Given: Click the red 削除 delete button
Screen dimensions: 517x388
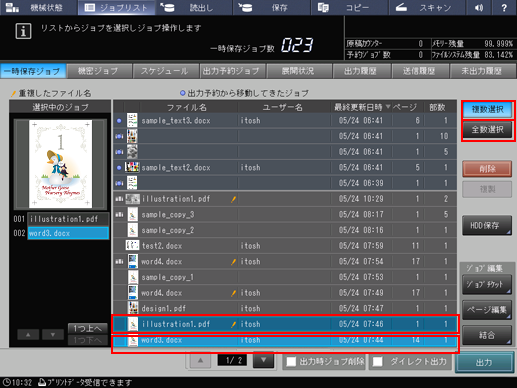Looking at the screenshot, I should coord(487,169).
